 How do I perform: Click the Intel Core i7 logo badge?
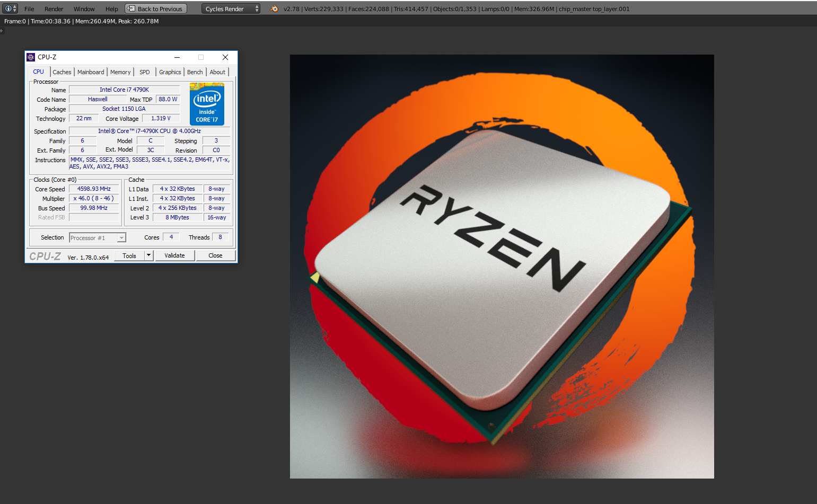[207, 104]
